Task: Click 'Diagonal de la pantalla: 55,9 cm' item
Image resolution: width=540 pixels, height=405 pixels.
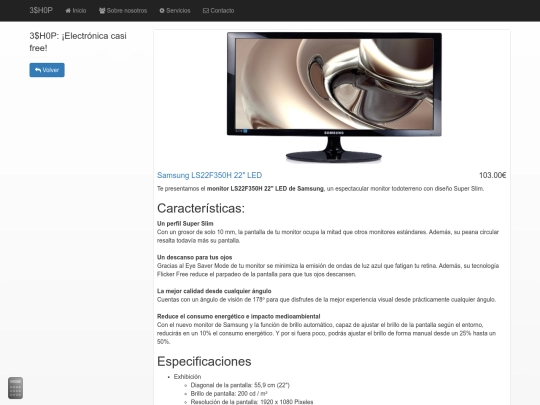Action: 240,385
